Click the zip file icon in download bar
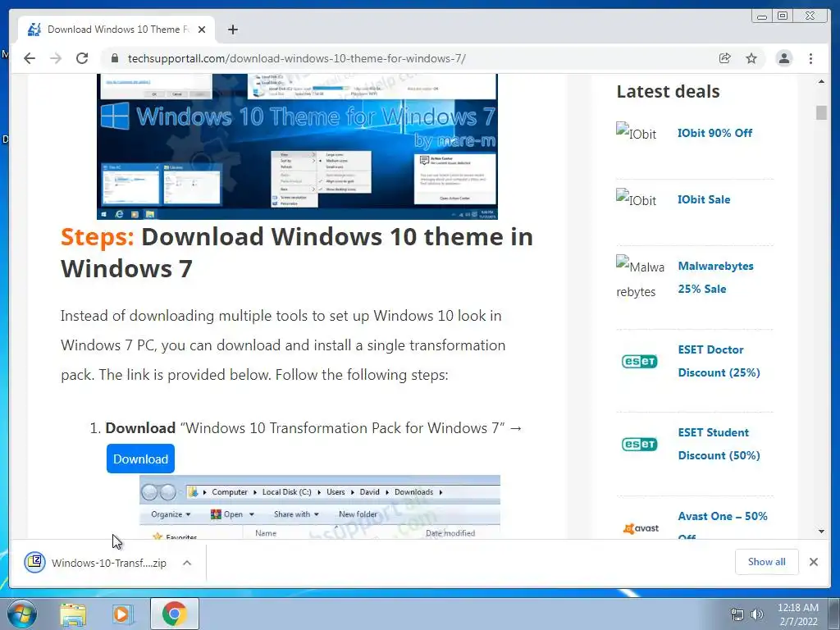 point(34,563)
